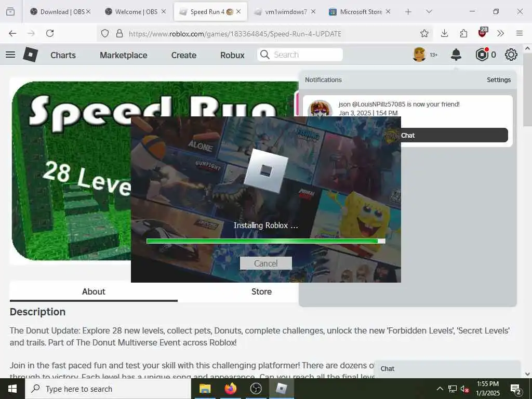Image resolution: width=532 pixels, height=399 pixels.
Task: Open LouisNPillz57085 friend avatar
Action: [x=320, y=109]
